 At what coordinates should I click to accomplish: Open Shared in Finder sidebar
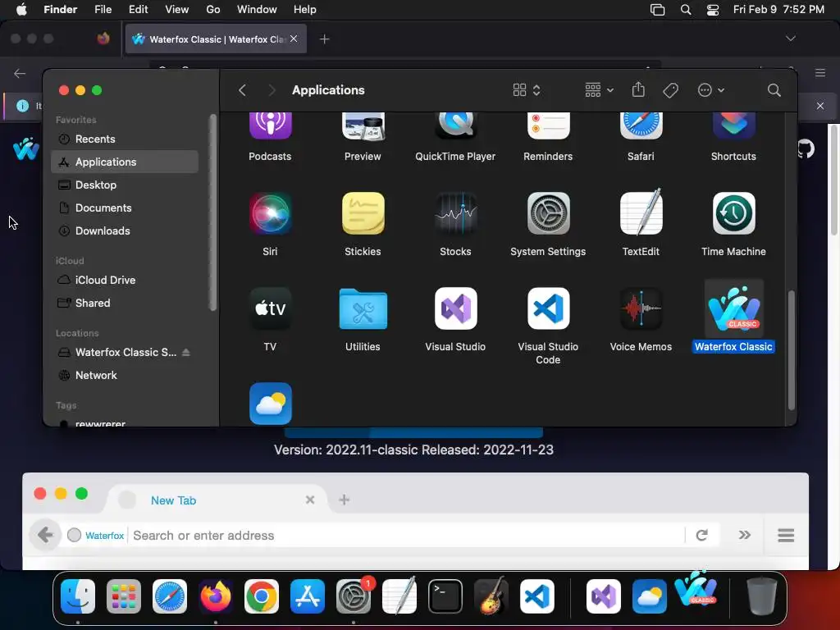pyautogui.click(x=125, y=304)
